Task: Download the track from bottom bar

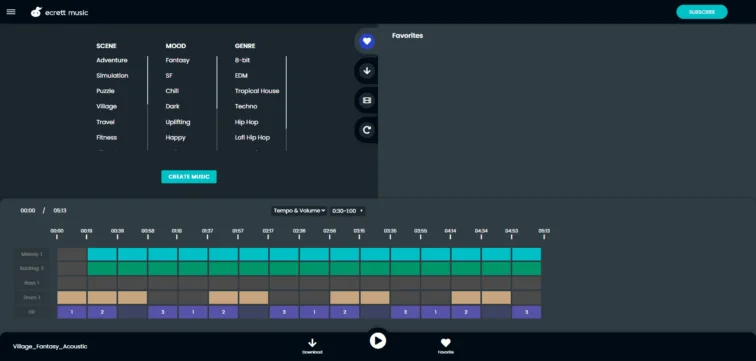Action: [x=312, y=346]
